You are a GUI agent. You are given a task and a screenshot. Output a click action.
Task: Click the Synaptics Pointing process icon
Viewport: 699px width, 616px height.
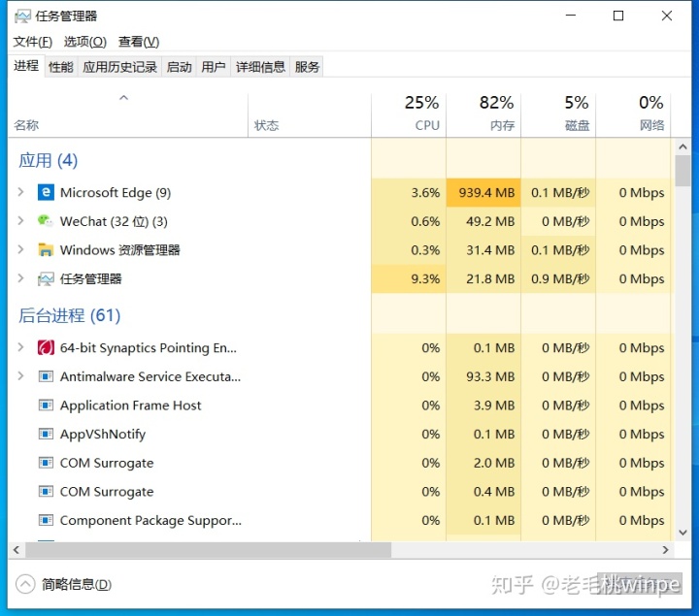(x=46, y=347)
